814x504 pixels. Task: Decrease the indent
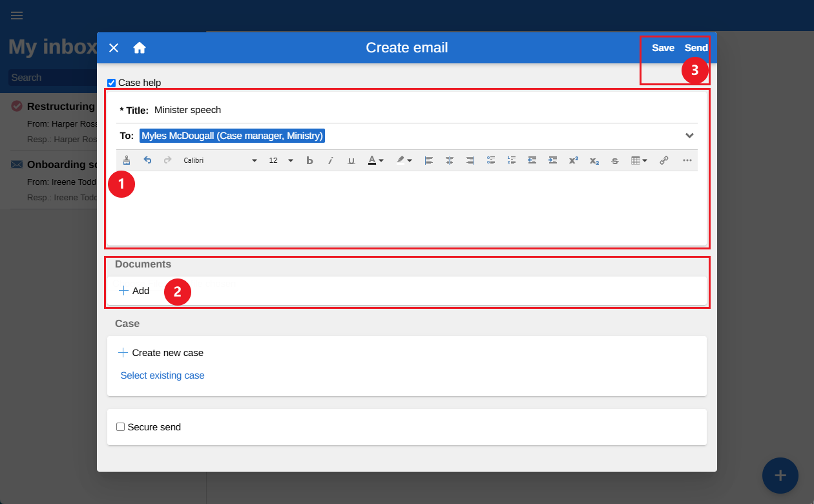pyautogui.click(x=532, y=160)
